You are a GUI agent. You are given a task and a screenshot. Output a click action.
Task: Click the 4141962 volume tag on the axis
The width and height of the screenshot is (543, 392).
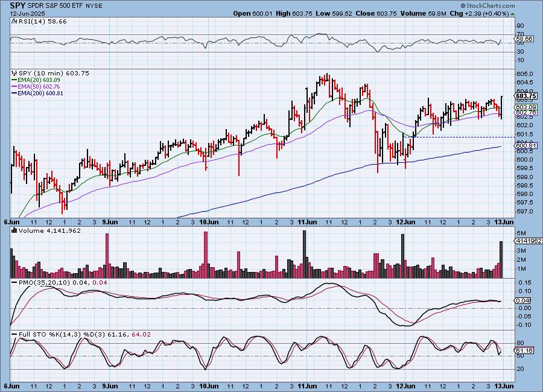point(529,241)
